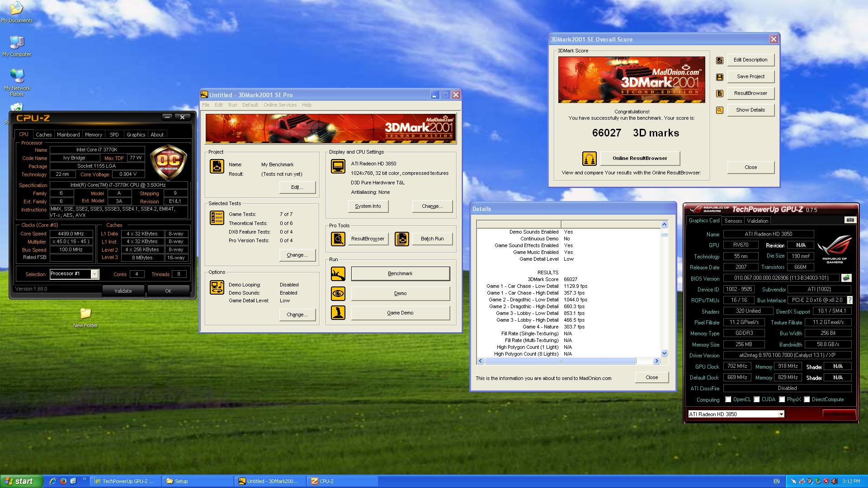Click the Online ResultBrowser yellow icon
This screenshot has width=868, height=488.
click(589, 159)
